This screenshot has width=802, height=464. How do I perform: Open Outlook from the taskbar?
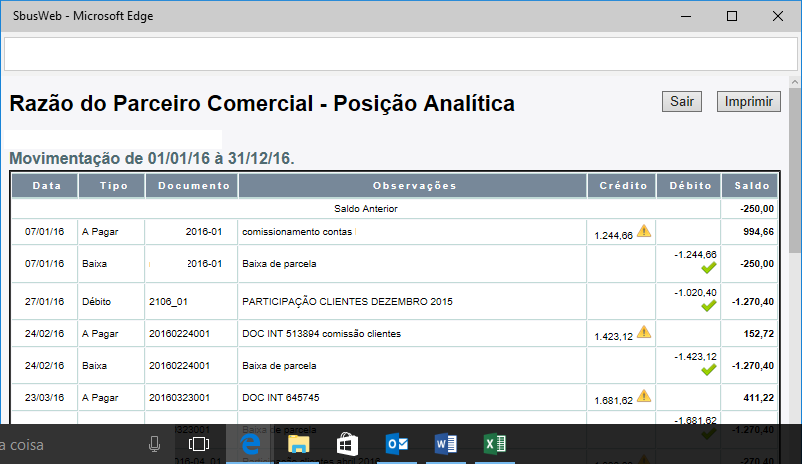tap(396, 443)
